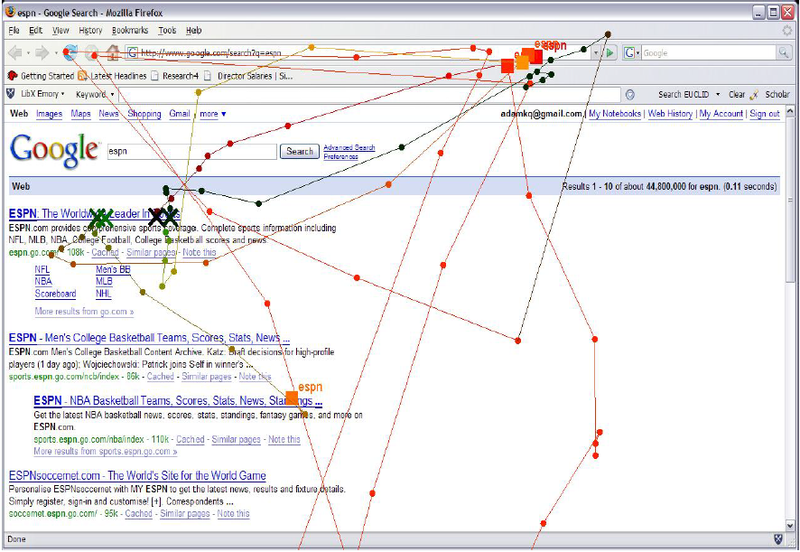Click the site icon in the URL bar
Image resolution: width=800 pixels, height=552 pixels.
pos(133,53)
